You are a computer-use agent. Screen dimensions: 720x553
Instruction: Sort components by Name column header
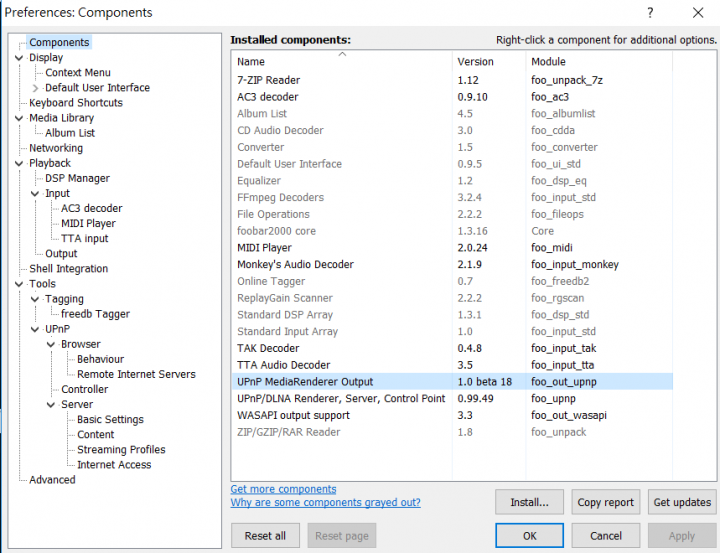[x=342, y=62]
